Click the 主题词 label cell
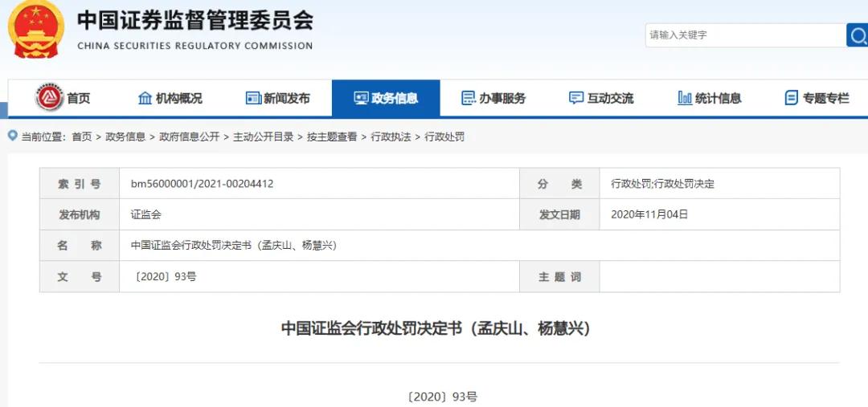The height and width of the screenshot is (407, 868). pyautogui.click(x=559, y=276)
